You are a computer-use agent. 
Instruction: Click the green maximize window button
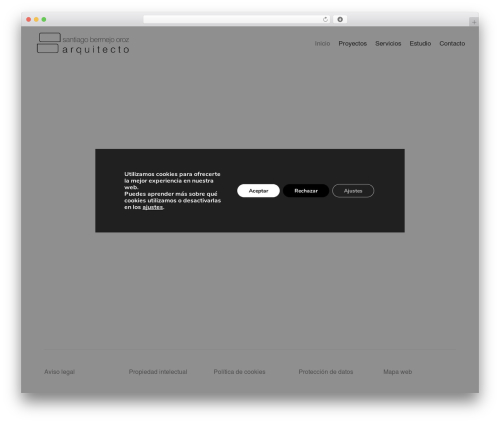coord(44,20)
